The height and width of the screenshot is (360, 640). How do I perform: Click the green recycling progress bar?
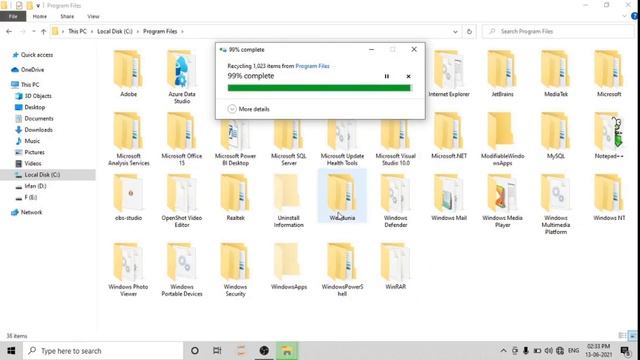coord(319,88)
